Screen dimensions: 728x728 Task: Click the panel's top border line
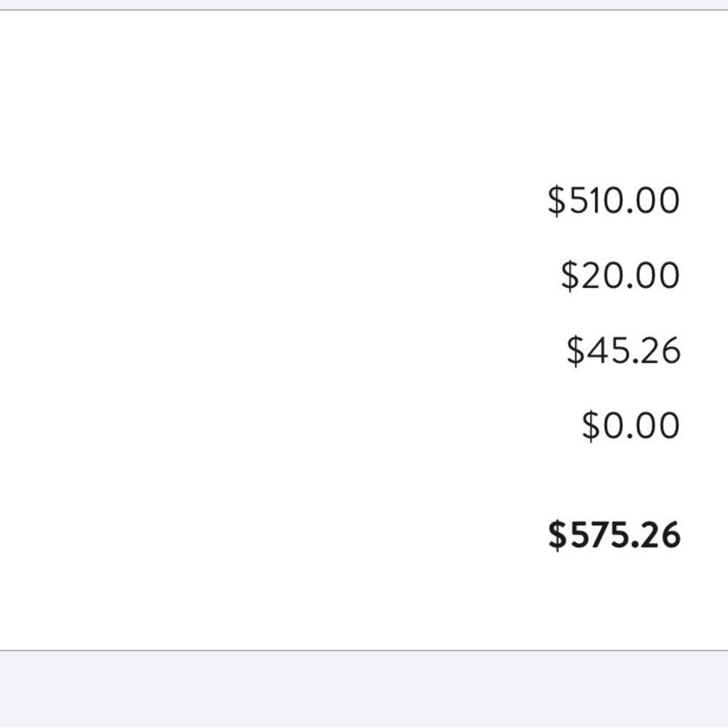tap(364, 10)
